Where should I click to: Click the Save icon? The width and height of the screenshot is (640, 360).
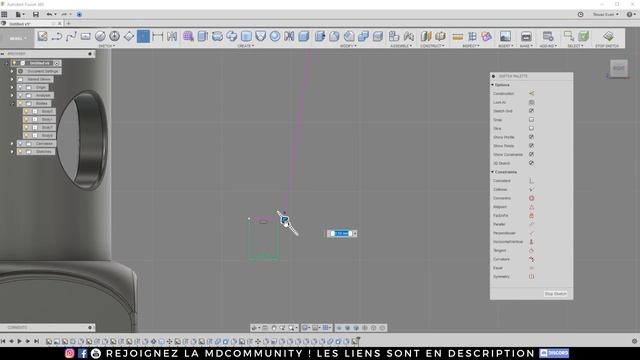click(x=36, y=14)
